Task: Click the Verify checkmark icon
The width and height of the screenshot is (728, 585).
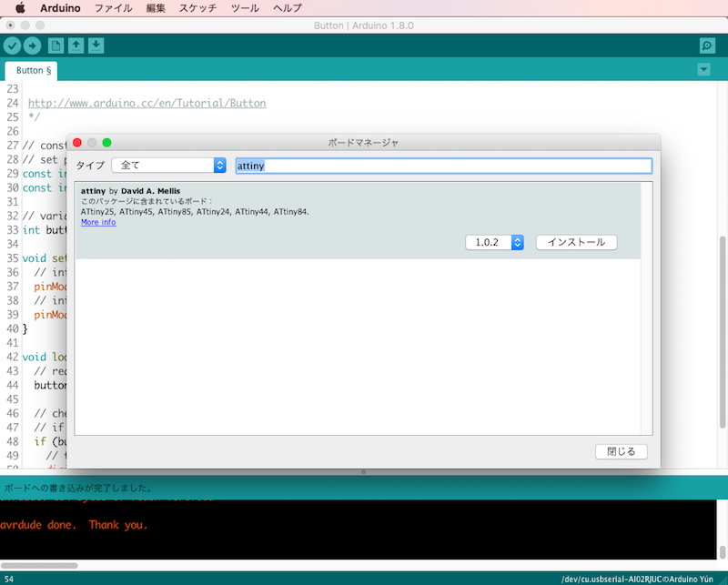Action: coord(13,45)
